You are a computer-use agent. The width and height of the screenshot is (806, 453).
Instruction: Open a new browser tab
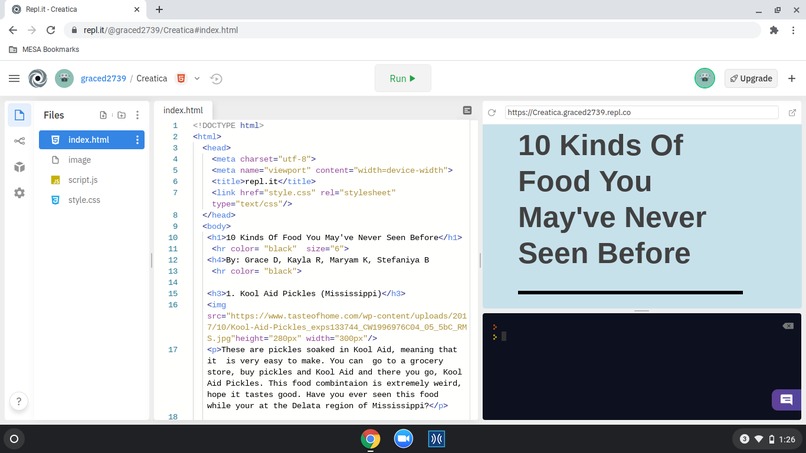[159, 9]
